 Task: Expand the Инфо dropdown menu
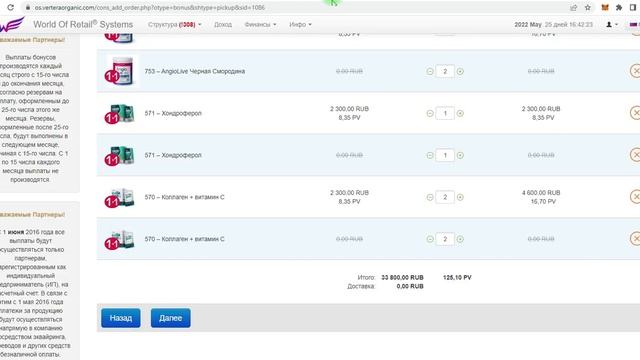300,24
